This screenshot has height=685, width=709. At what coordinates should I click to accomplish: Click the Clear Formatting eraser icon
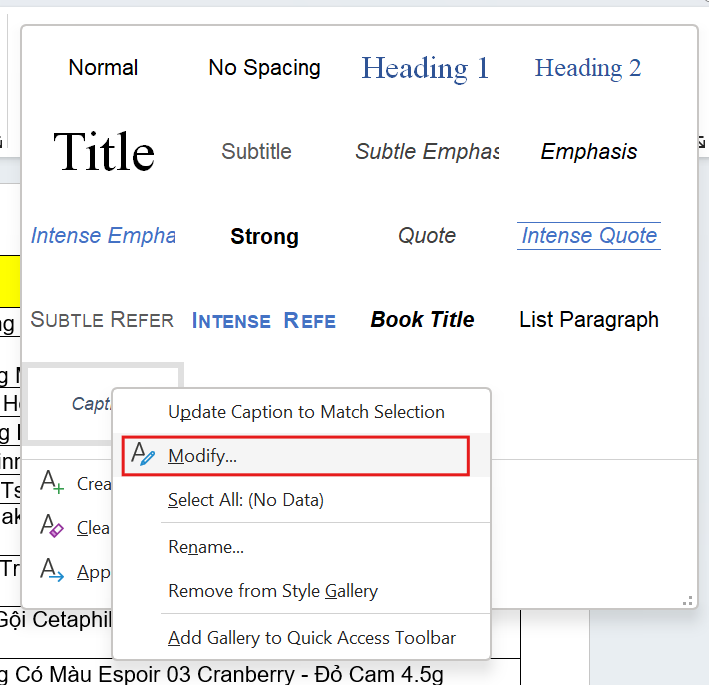[x=52, y=526]
